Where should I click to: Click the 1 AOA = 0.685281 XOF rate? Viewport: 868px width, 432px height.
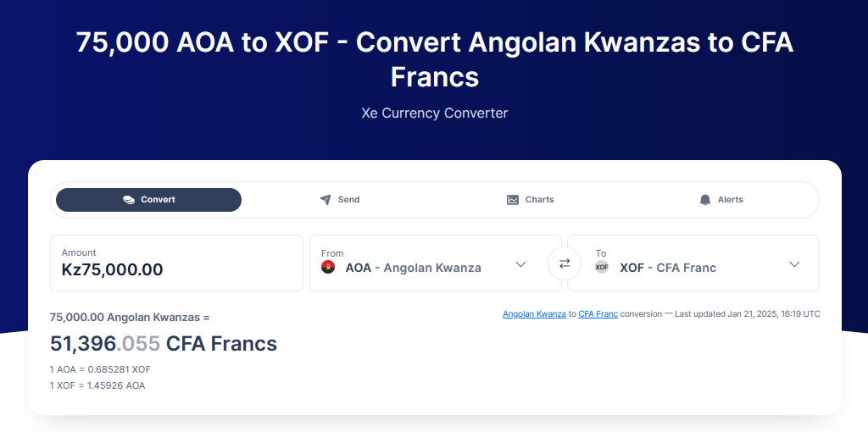(100, 369)
